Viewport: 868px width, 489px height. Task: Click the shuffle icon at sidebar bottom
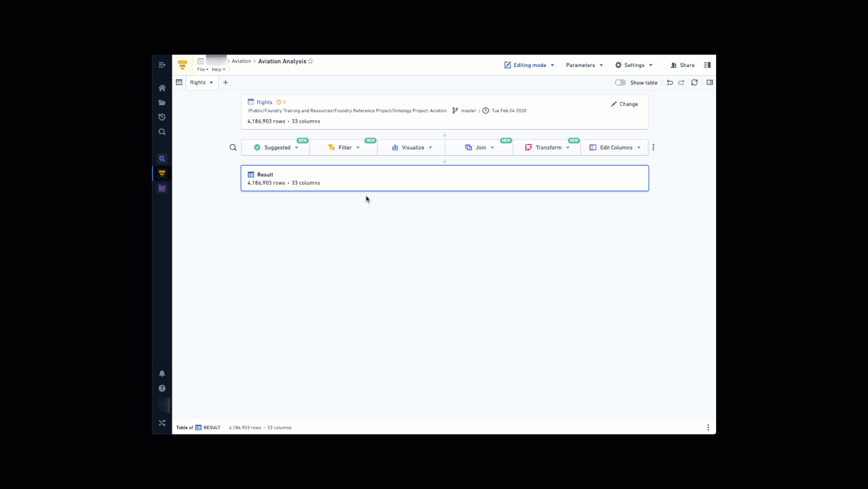click(x=162, y=423)
